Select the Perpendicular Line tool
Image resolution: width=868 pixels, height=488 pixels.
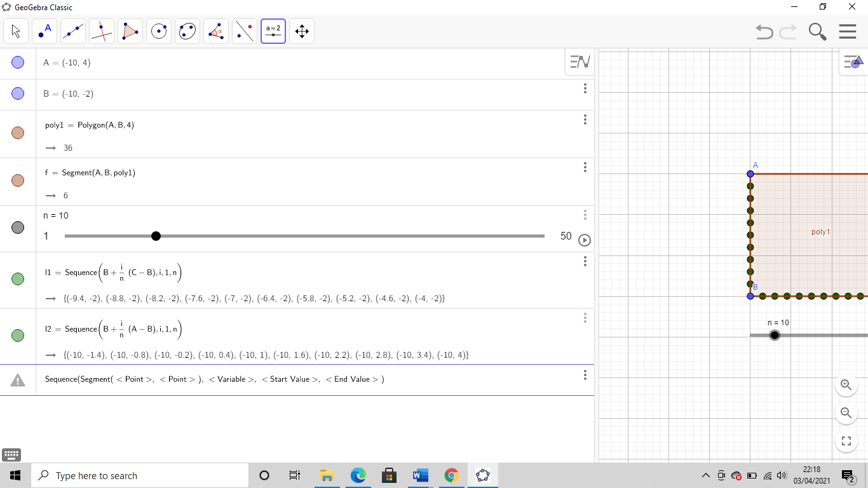click(101, 30)
